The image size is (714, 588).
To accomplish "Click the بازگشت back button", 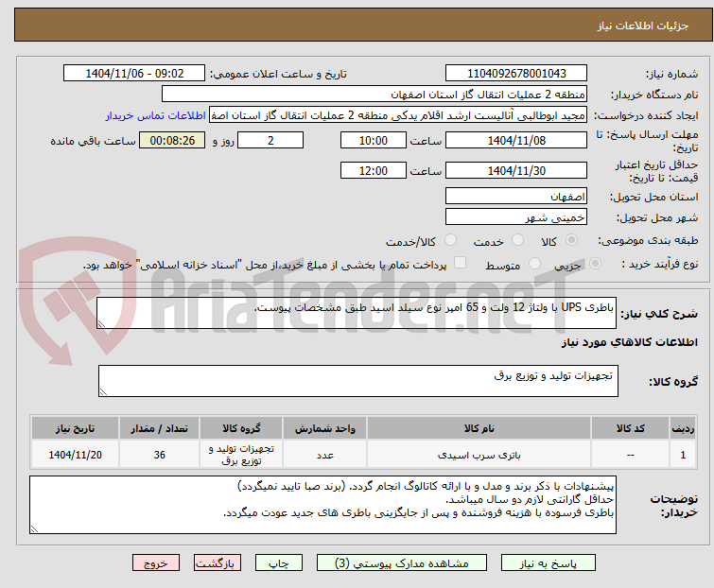I will tap(218, 563).
